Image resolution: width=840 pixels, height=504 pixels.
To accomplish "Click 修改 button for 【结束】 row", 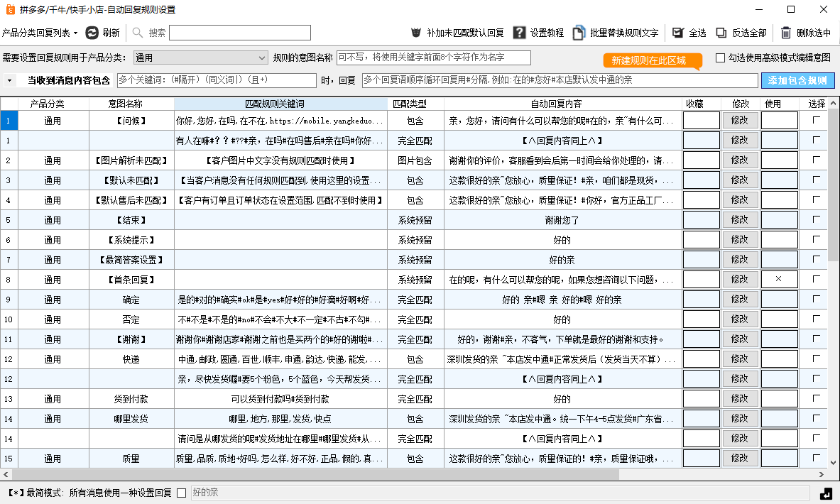I will pos(740,220).
